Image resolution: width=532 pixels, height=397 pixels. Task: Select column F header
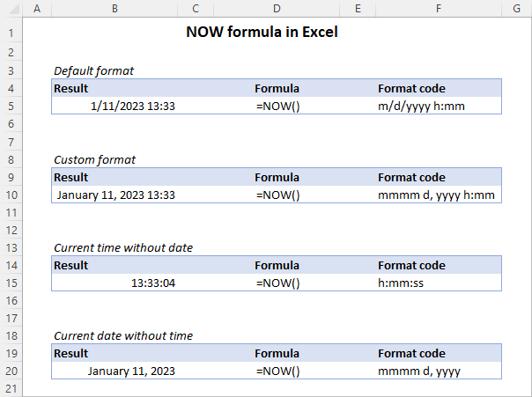click(439, 9)
